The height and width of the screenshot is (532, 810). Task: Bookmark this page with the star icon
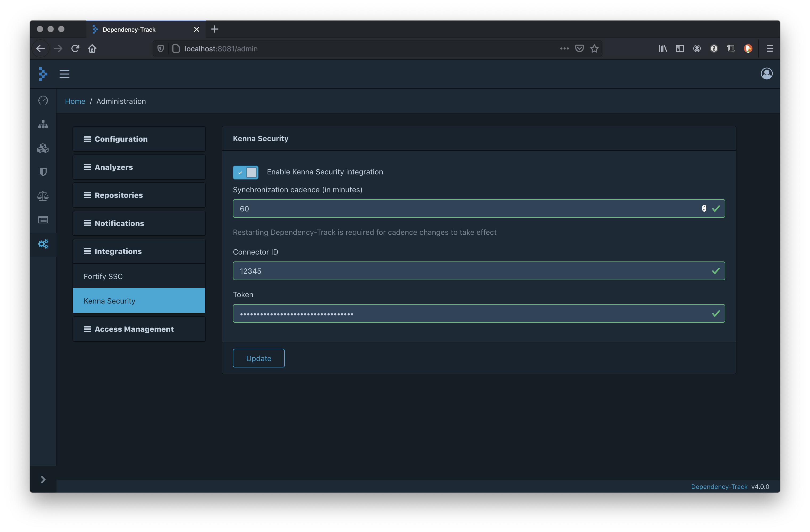pos(594,49)
